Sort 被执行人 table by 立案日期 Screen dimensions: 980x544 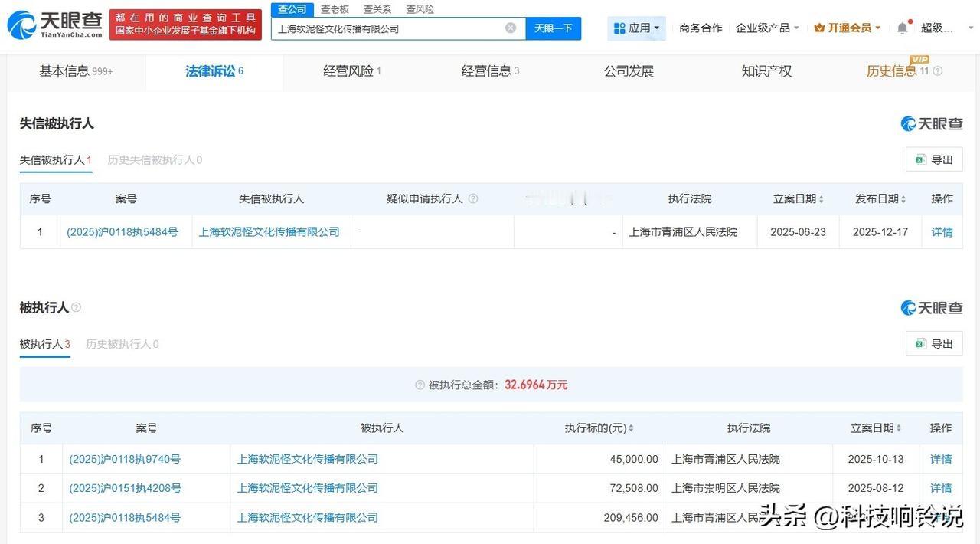[x=899, y=428]
